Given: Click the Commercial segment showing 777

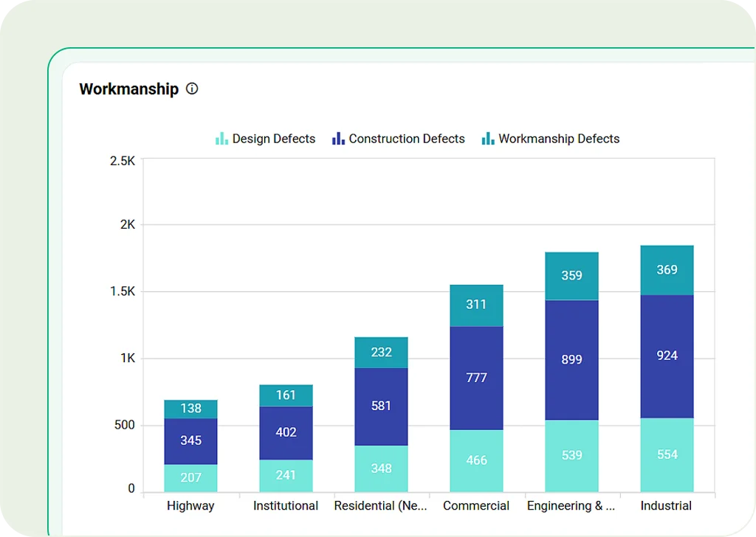Looking at the screenshot, I should 476,378.
